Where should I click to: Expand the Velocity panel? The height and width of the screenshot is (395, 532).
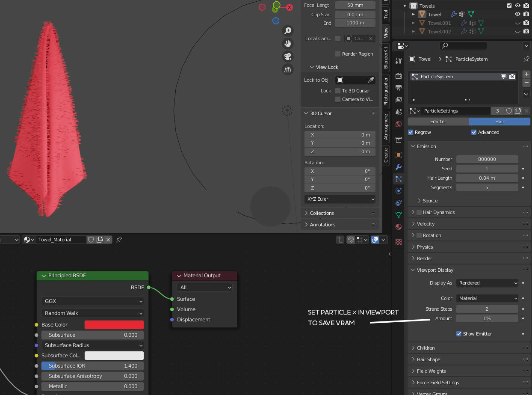point(469,224)
